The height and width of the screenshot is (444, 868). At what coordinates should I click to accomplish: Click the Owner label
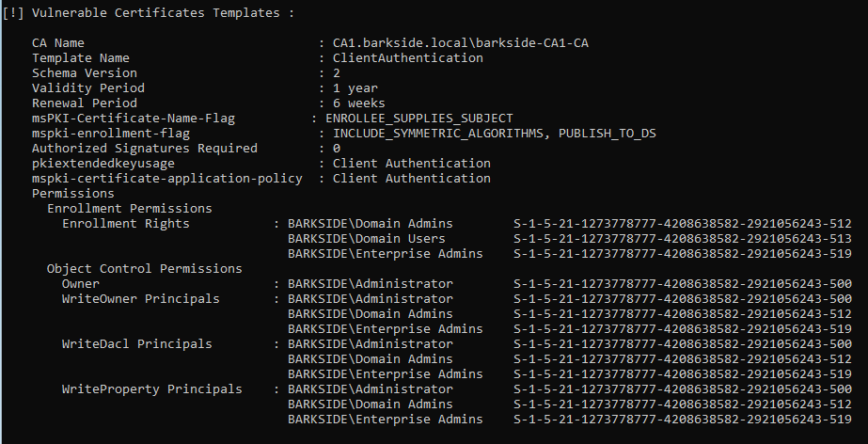click(80, 283)
